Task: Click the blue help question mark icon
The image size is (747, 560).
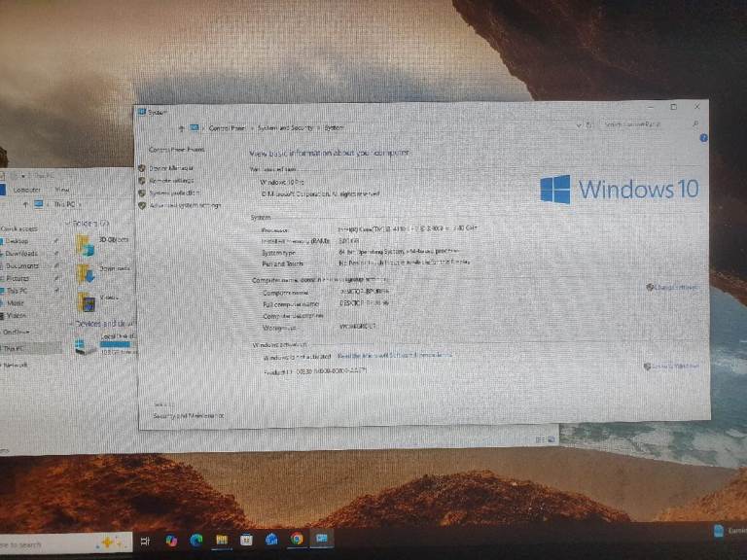Action: point(703,138)
